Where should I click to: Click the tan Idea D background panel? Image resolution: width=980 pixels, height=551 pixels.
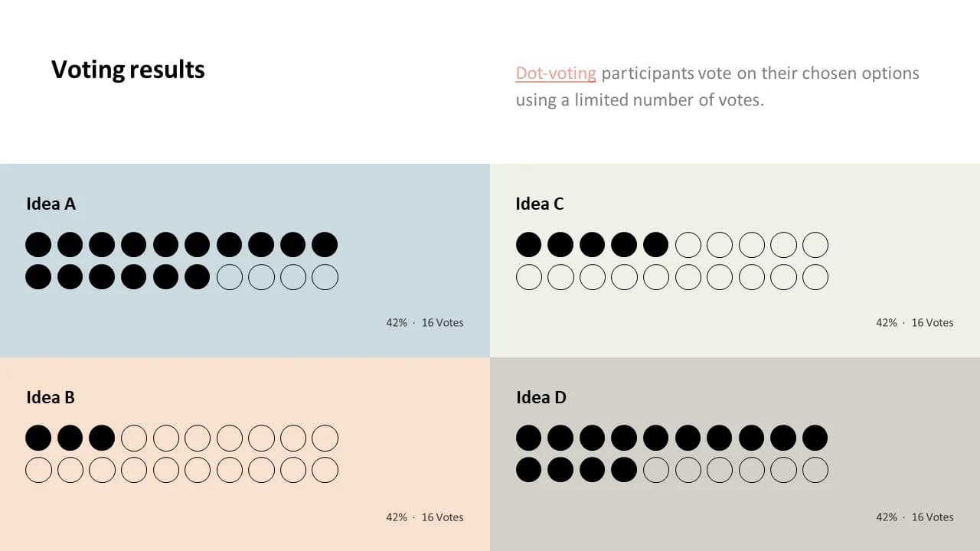coord(735,455)
